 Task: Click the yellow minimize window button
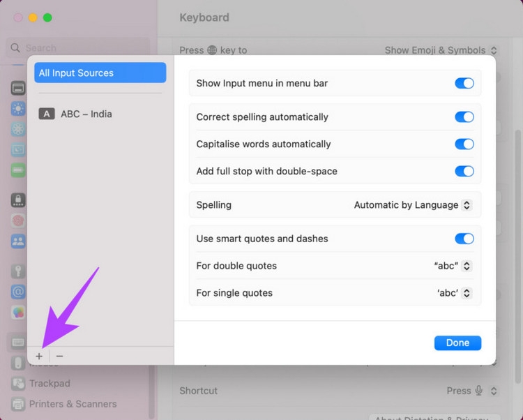tap(33, 17)
